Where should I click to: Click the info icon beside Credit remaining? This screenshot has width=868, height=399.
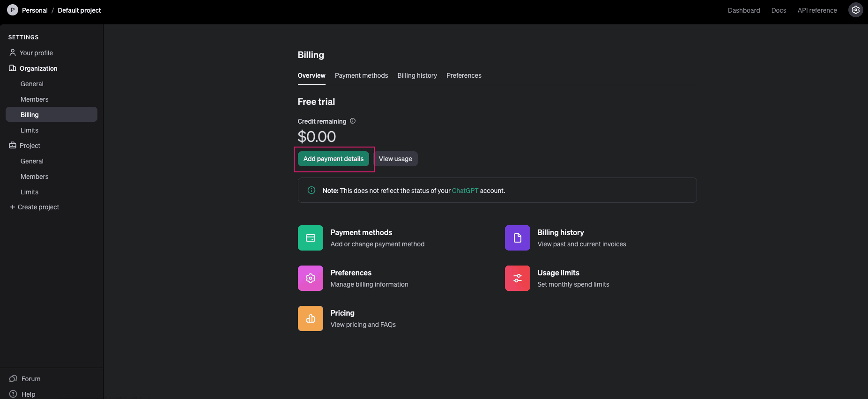coord(353,121)
